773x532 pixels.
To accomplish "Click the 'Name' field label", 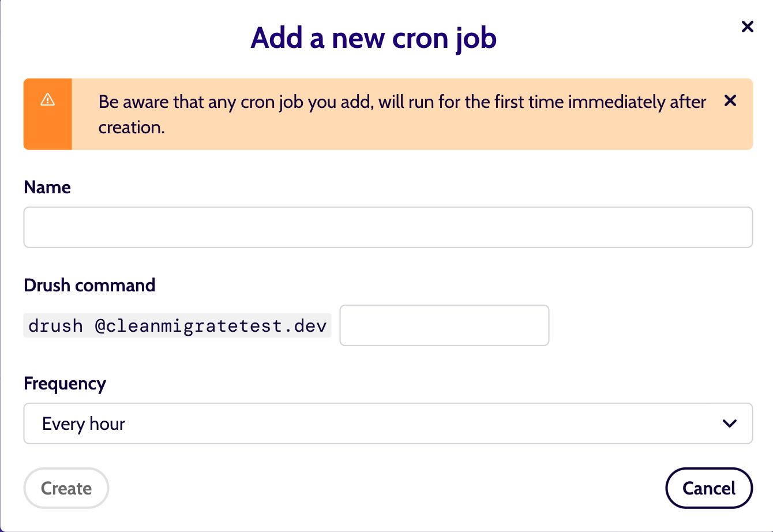I will [x=47, y=187].
